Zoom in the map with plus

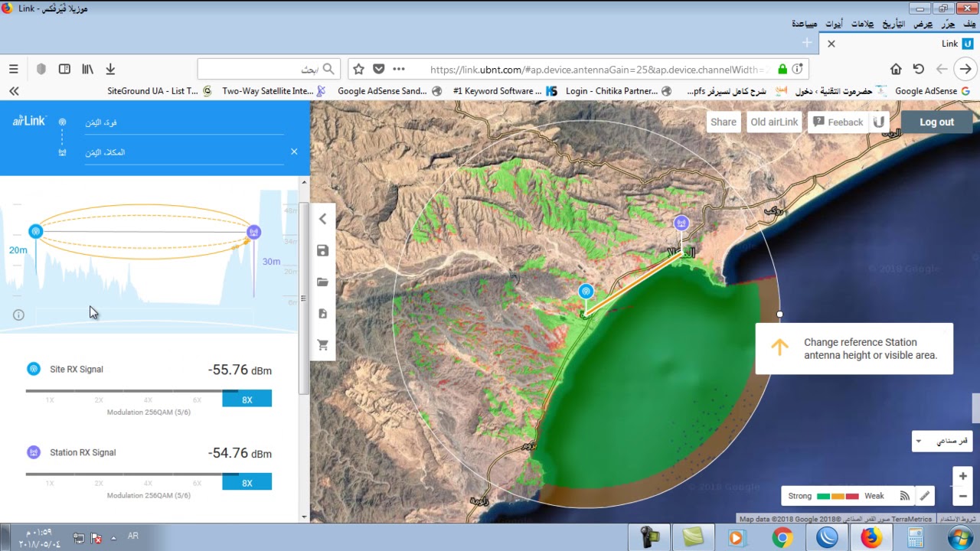[963, 476]
